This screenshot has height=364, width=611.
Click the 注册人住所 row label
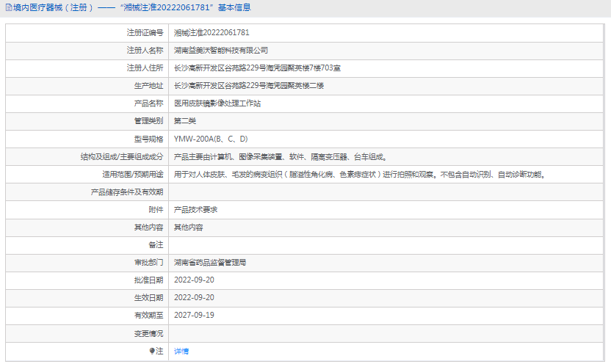pos(145,68)
